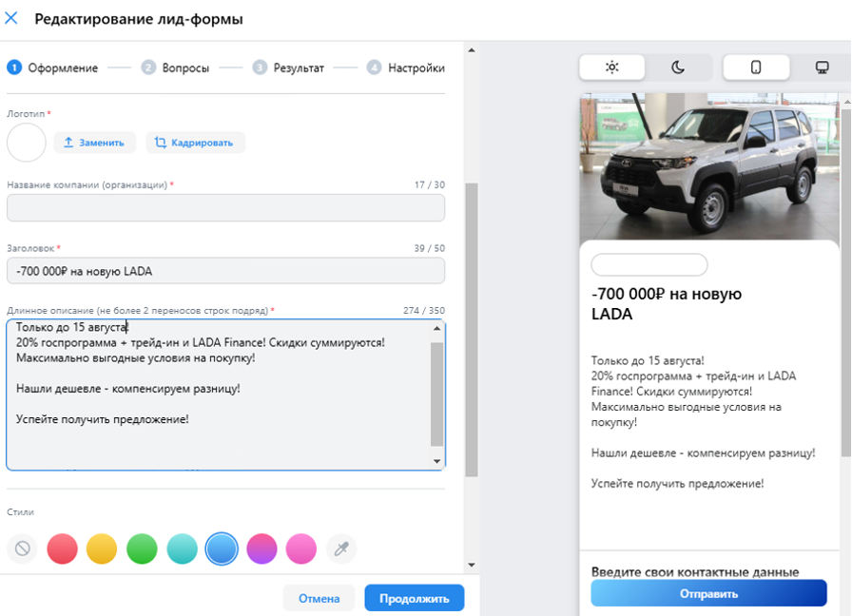Choose the blue style swatch

(222, 549)
